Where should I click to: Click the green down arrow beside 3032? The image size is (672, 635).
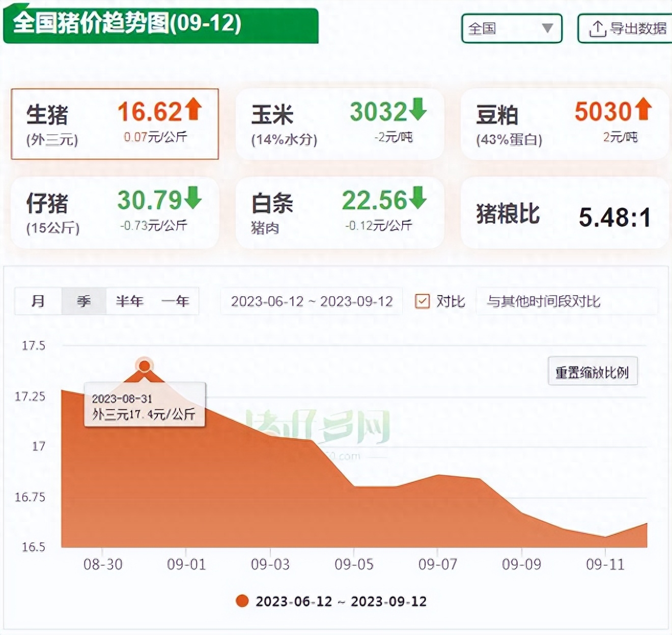click(418, 109)
